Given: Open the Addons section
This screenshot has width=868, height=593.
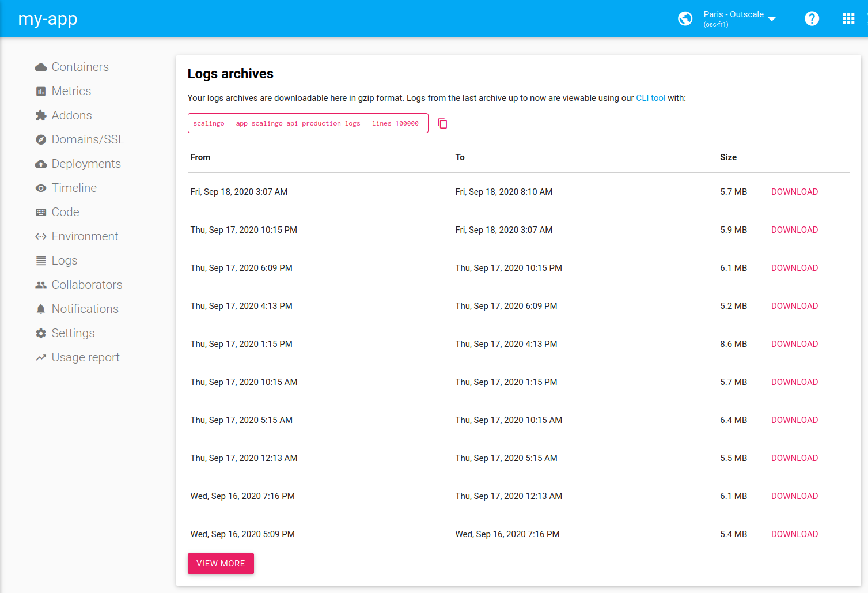Looking at the screenshot, I should tap(72, 115).
